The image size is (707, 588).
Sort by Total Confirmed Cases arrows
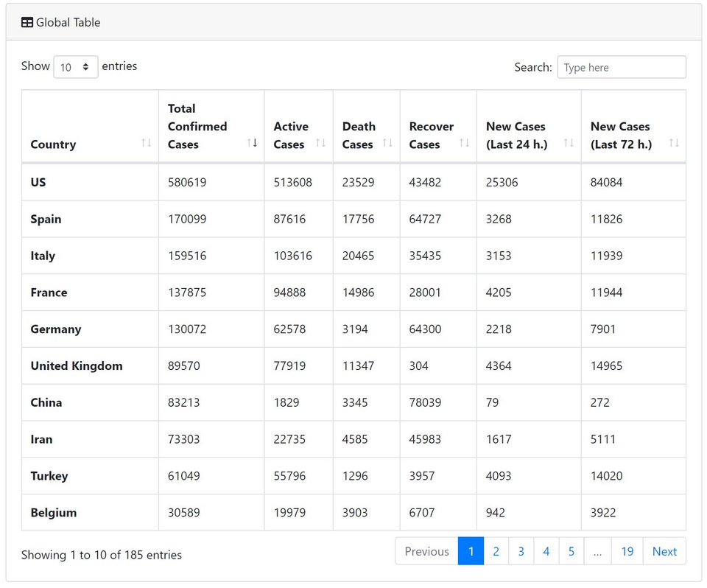[252, 143]
